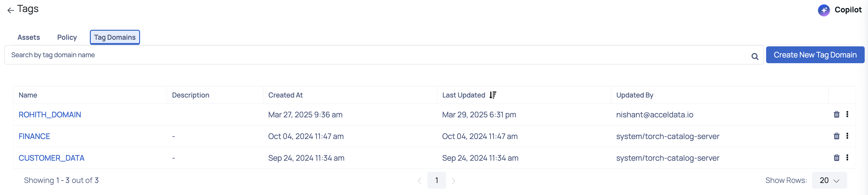Click the search magnifier icon
The height and width of the screenshot is (195, 868).
point(755,56)
